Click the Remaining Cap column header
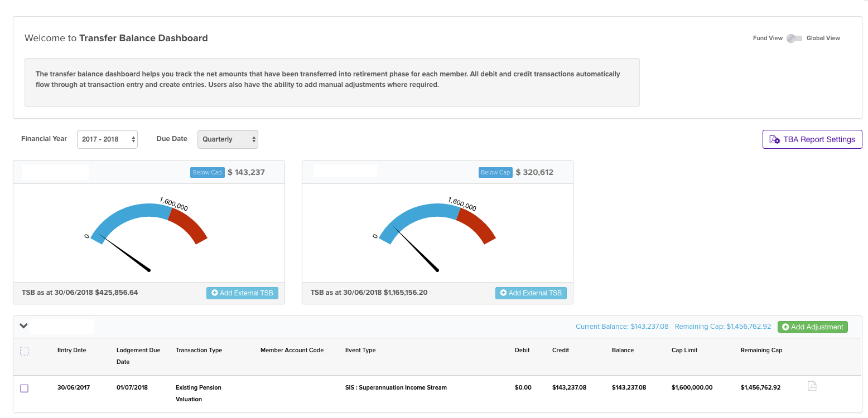Image resolution: width=868 pixels, height=418 pixels. [761, 351]
